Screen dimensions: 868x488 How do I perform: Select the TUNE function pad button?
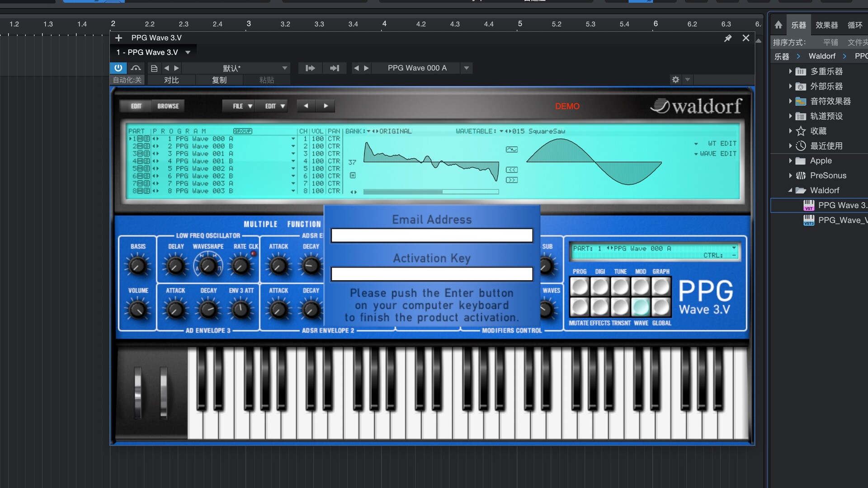[620, 286]
